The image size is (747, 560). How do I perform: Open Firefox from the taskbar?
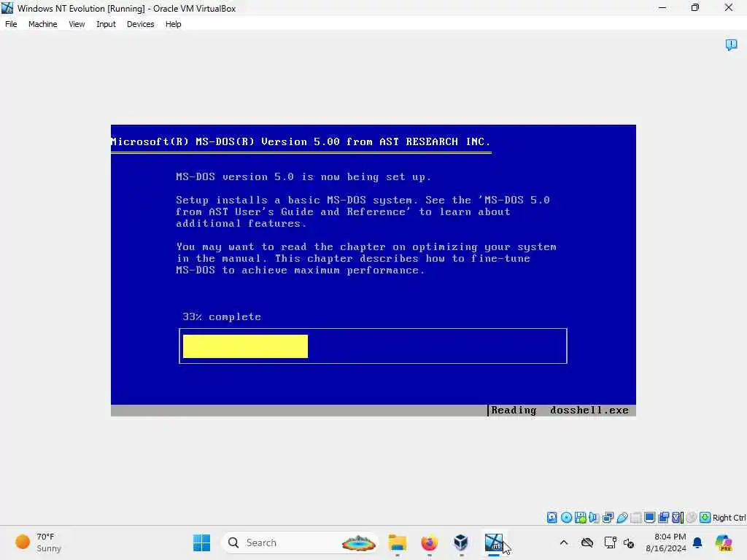tap(429, 542)
